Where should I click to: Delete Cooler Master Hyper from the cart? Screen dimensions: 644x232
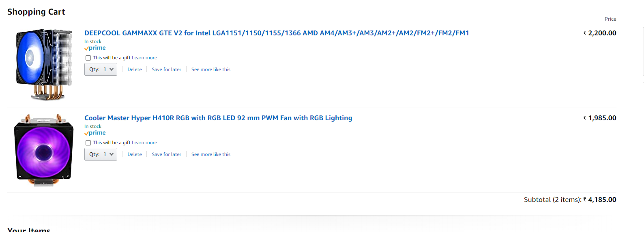[x=135, y=154]
